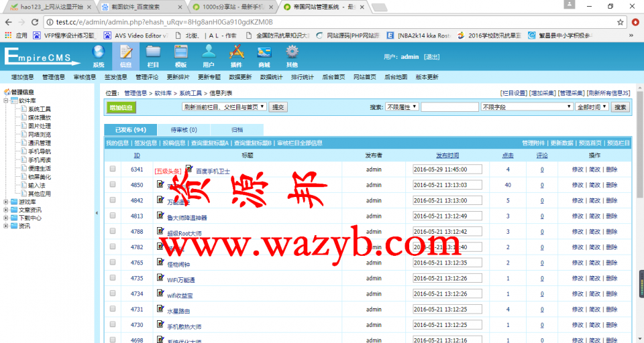Image resolution: width=644 pixels, height=343 pixels.
Task: Open the 其他 (Other) gear icon
Action: click(292, 56)
